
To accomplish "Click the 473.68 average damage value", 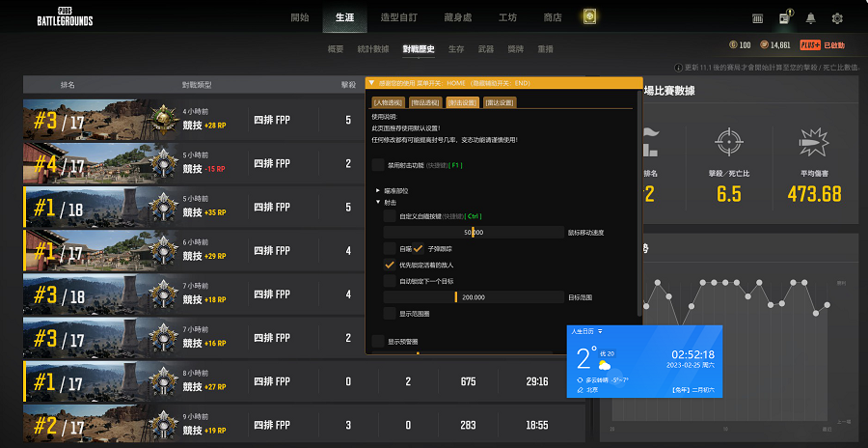I will pyautogui.click(x=814, y=195).
